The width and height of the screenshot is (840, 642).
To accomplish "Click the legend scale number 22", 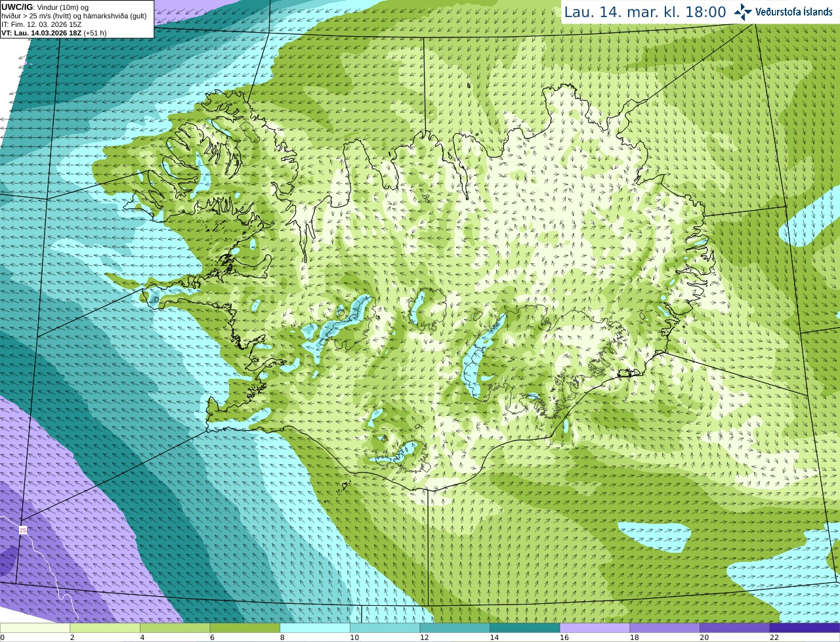I will [774, 637].
